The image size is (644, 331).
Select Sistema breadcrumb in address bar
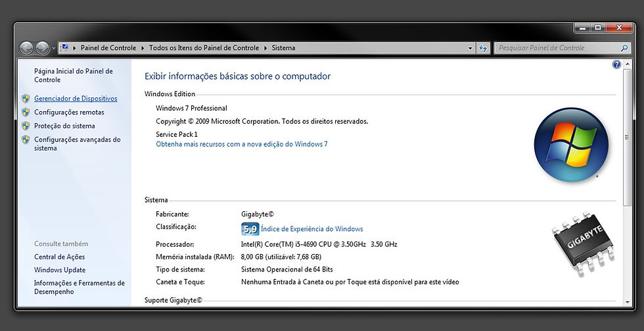click(x=283, y=47)
